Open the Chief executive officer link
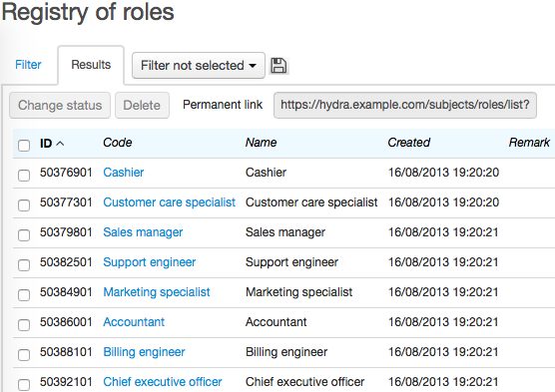 coord(163,382)
